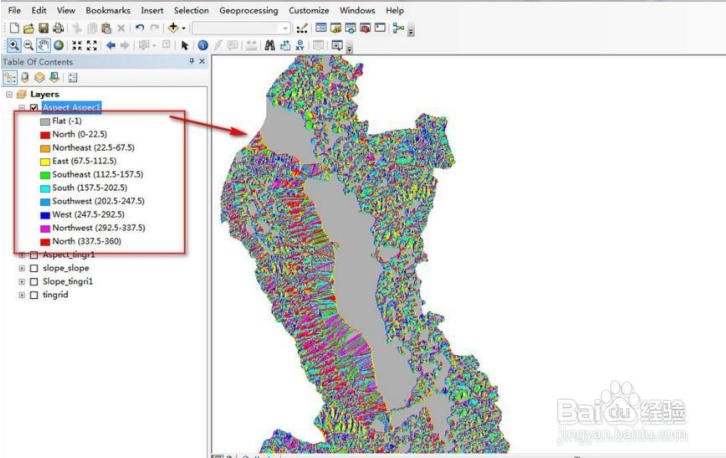Switch to List By Source view
726x458 pixels.
[x=25, y=78]
